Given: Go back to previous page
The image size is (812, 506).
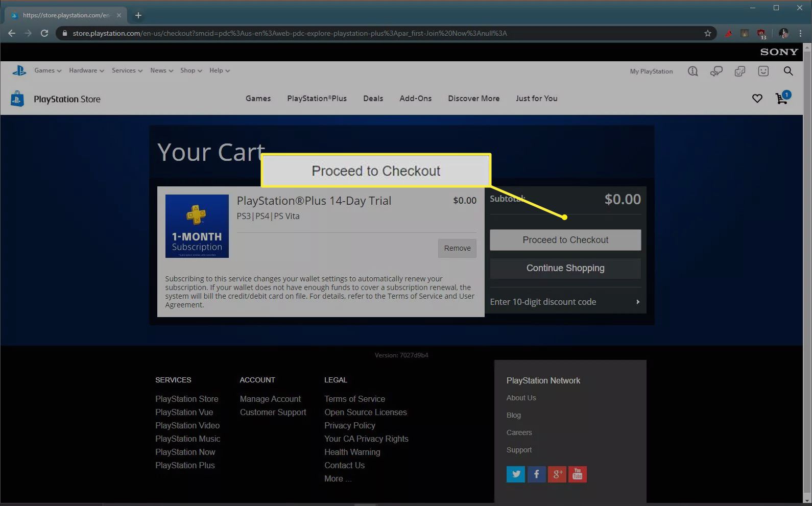Looking at the screenshot, I should [x=12, y=33].
